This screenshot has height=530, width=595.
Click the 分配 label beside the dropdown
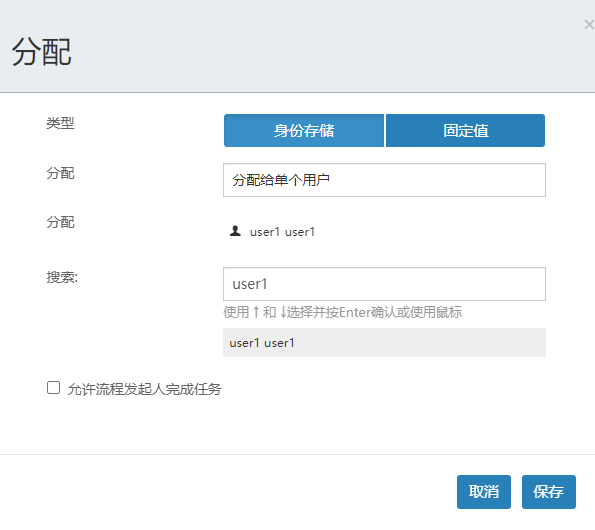point(60,173)
